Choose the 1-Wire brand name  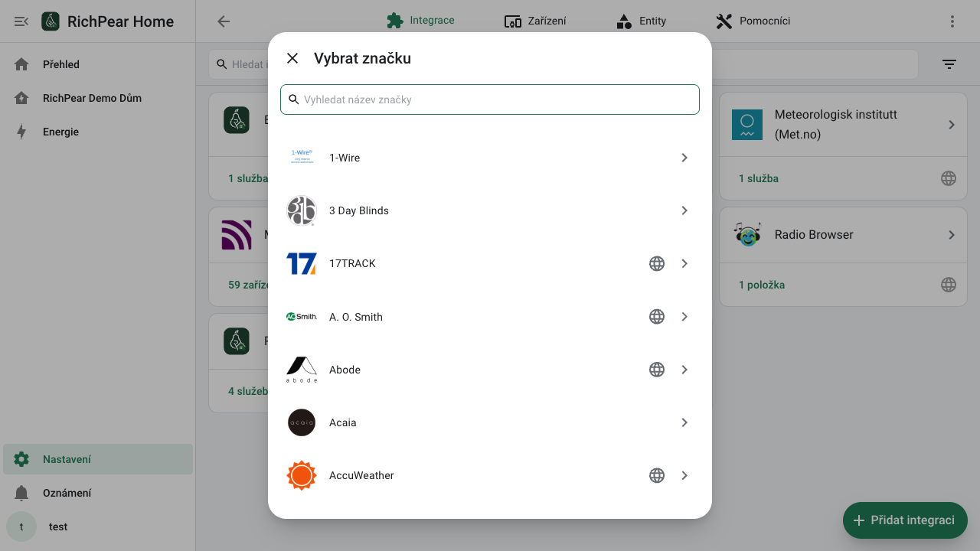[x=345, y=158]
